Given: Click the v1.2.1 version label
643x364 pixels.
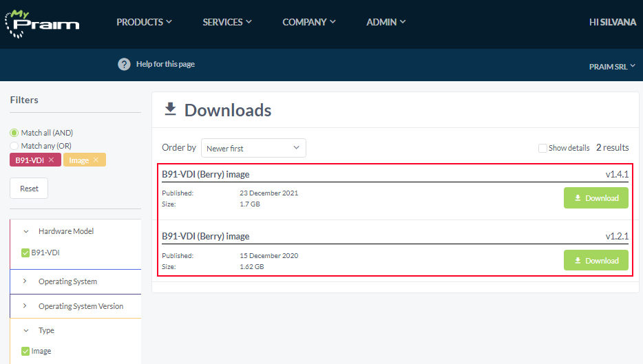Looking at the screenshot, I should 617,237.
